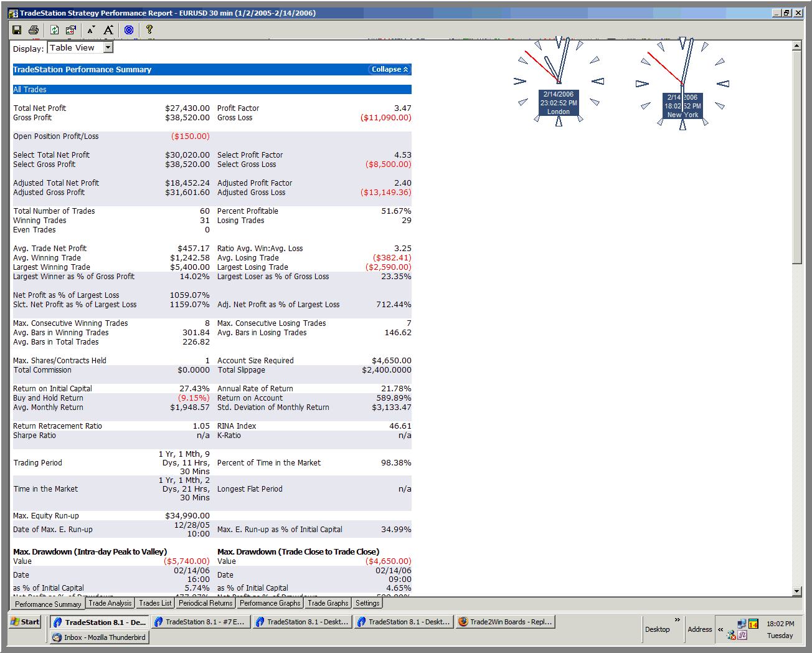Increase the report font size

[x=108, y=30]
